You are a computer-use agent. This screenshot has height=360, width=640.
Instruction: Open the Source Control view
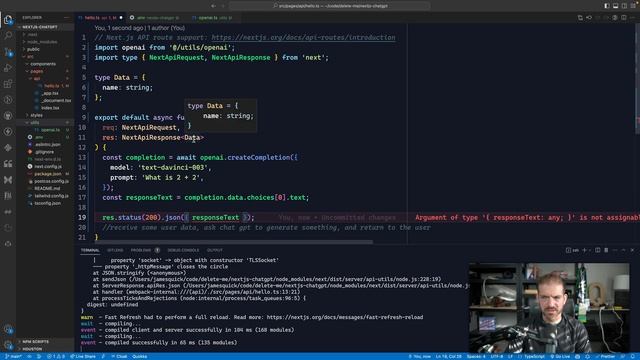[x=8, y=52]
